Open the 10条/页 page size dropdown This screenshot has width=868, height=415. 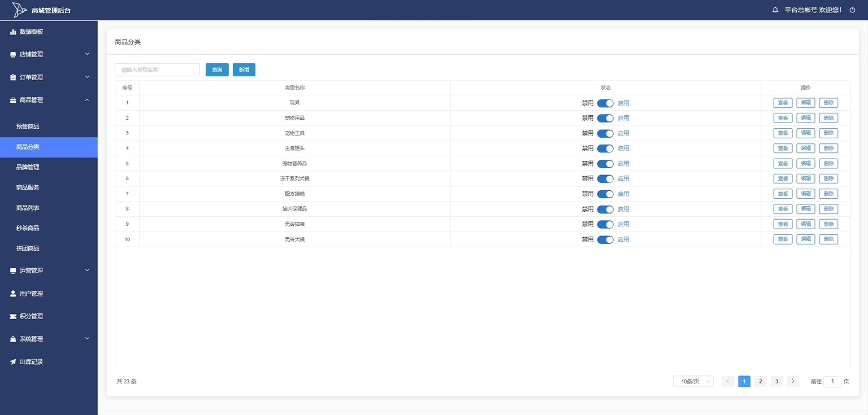693,382
